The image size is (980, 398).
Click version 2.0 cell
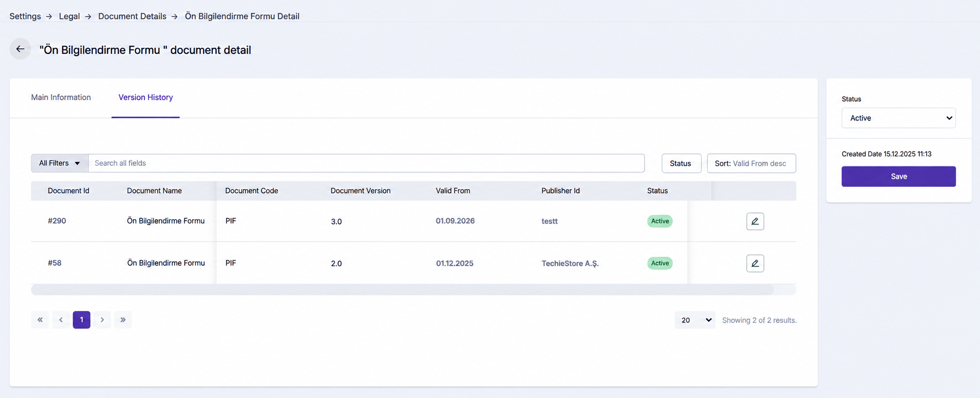pyautogui.click(x=336, y=264)
